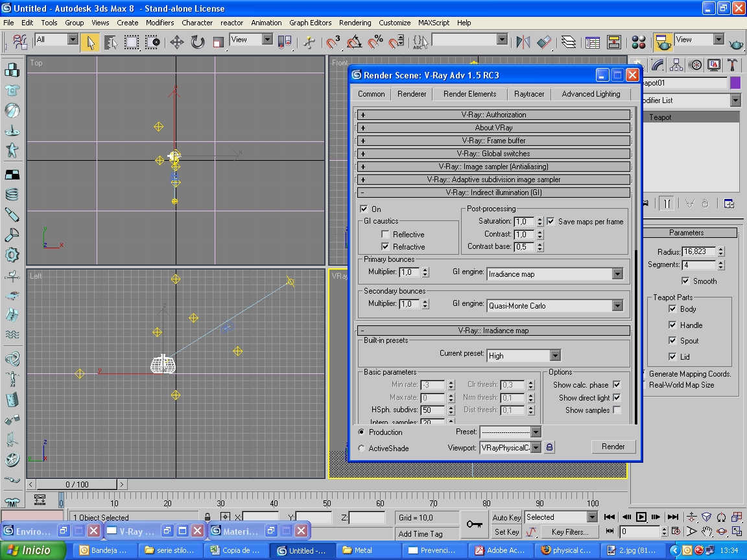
Task: Open the Utilities hammer panel tab
Action: click(x=732, y=65)
